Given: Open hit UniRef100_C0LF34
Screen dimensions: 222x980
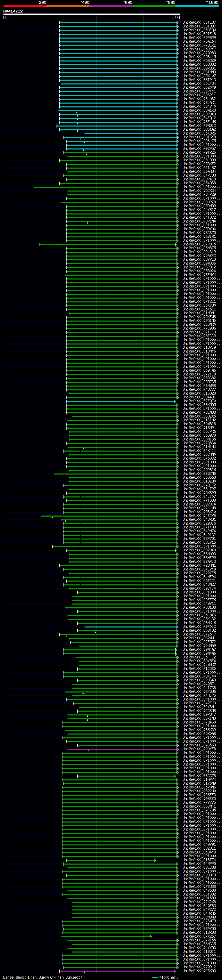Looking at the screenshot, I should pyautogui.click(x=199, y=84).
